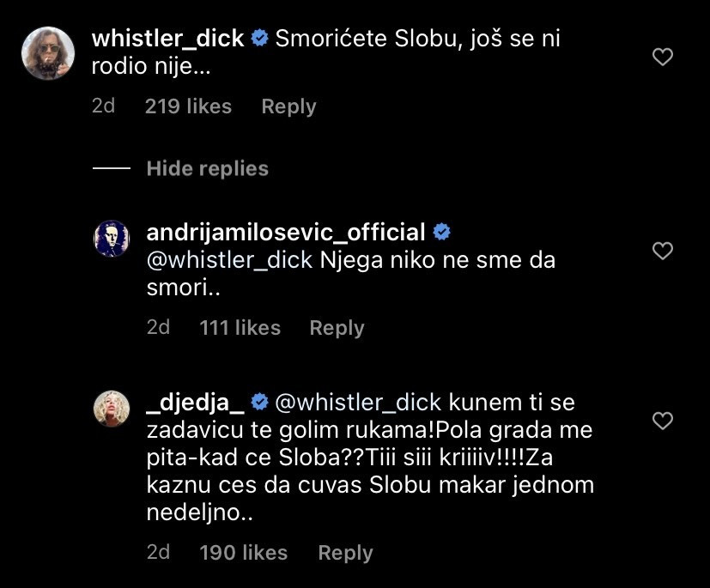
Task: Open the whistler_dick username link
Action: click(x=167, y=39)
